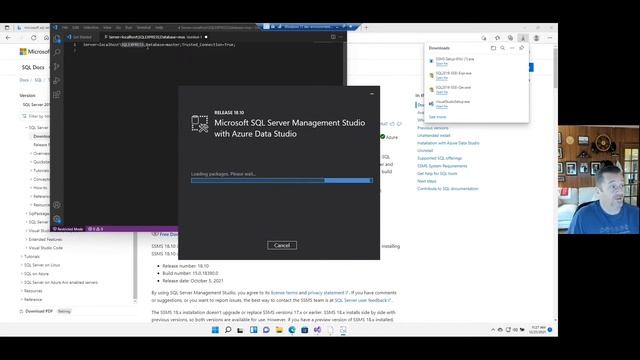Open file link under SQL2019-SSEI-Dev.exe
The image size is (640, 360).
coord(442,92)
